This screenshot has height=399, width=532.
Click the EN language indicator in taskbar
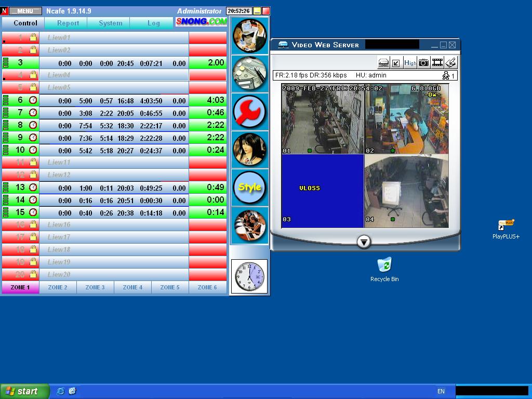441,391
